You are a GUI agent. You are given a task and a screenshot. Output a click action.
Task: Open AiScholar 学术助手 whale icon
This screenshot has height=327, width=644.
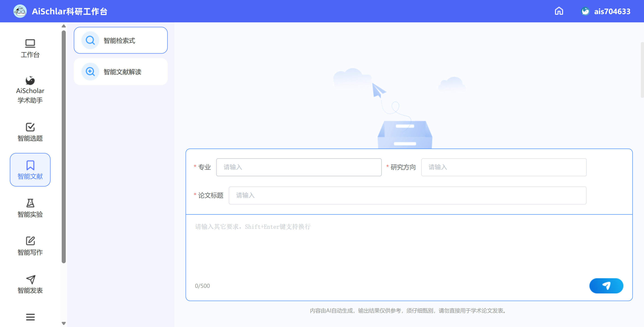point(30,80)
